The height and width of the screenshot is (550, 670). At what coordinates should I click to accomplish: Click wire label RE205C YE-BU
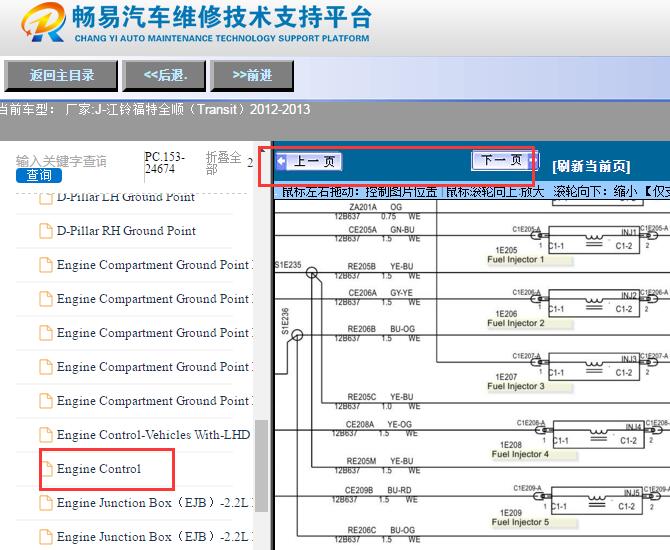point(380,397)
